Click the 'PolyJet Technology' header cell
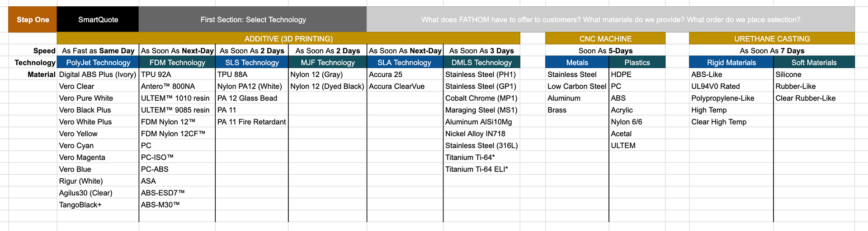The width and height of the screenshot is (868, 231). click(98, 62)
